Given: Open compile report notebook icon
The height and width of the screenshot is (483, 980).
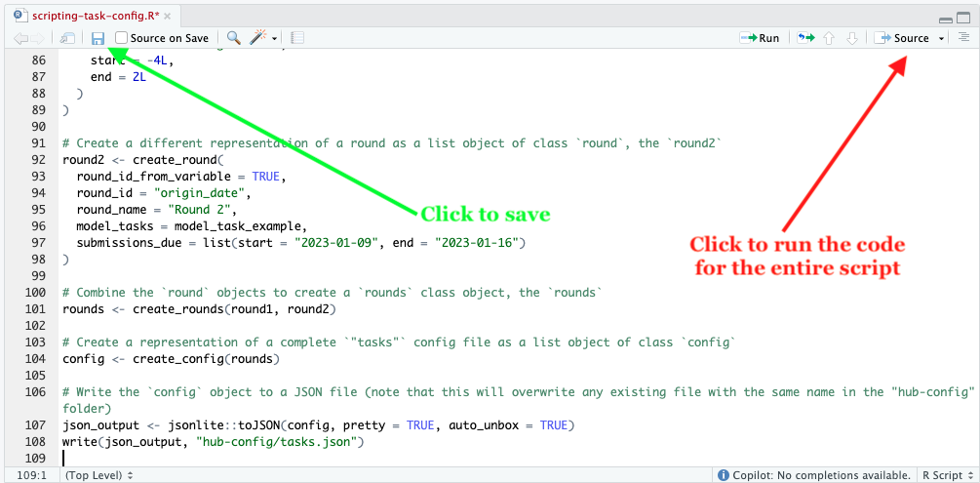Looking at the screenshot, I should 297,38.
